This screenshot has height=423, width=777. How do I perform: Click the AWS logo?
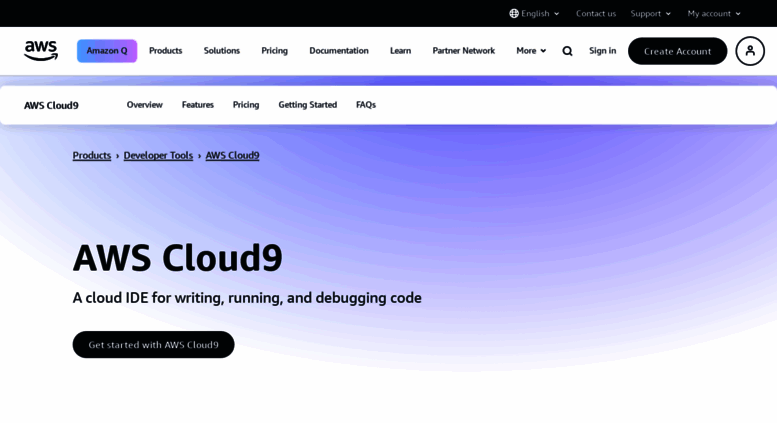pos(41,51)
